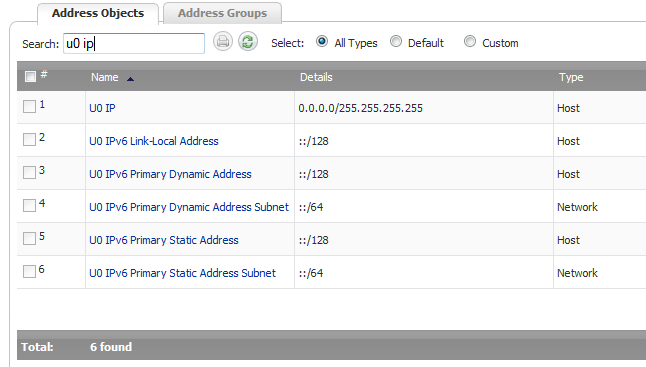646x367 pixels.
Task: Open U0 IPv6 Link-Local Address entry
Action: tap(154, 141)
